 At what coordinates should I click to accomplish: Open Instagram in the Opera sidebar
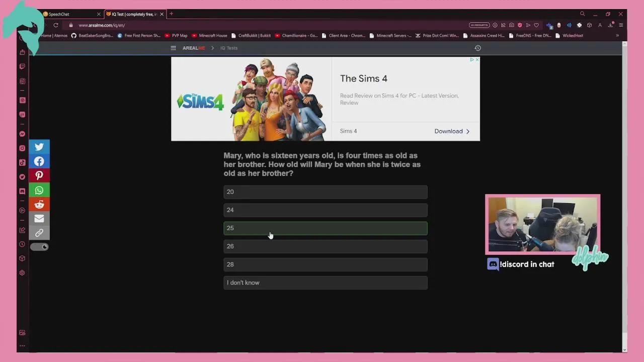coord(22,148)
